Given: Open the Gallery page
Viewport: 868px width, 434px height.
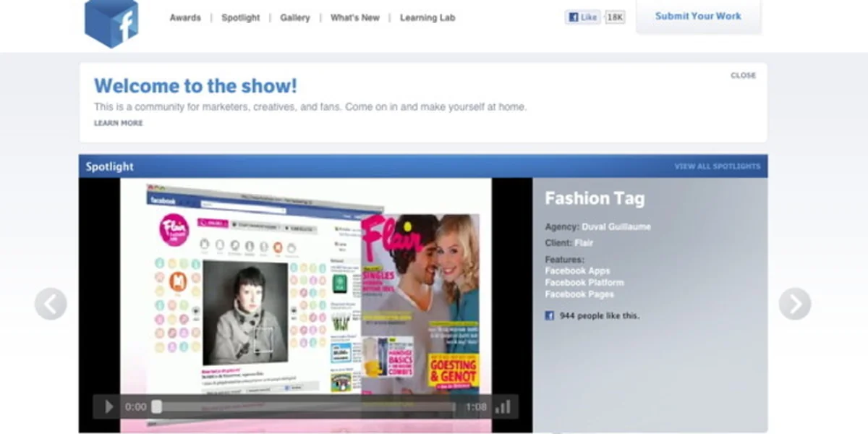Looking at the screenshot, I should (x=295, y=17).
